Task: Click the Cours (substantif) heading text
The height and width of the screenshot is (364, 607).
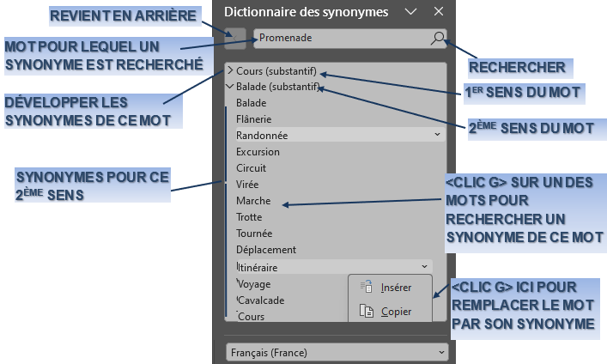Action: [x=276, y=71]
